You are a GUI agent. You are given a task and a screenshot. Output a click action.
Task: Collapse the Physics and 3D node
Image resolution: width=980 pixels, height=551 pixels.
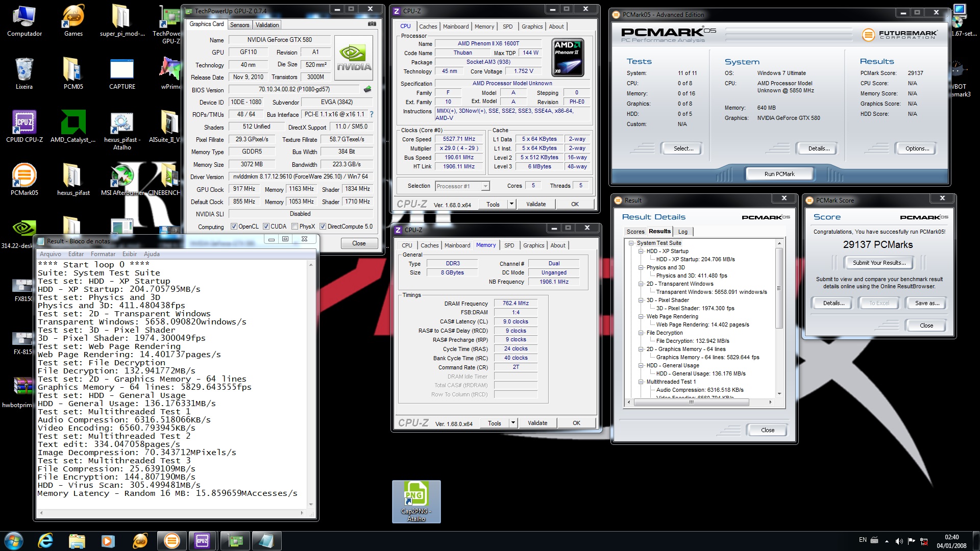click(x=641, y=268)
